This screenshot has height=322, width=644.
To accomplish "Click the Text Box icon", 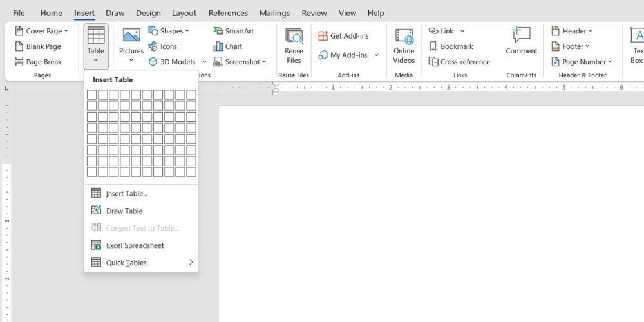I will pyautogui.click(x=637, y=35).
